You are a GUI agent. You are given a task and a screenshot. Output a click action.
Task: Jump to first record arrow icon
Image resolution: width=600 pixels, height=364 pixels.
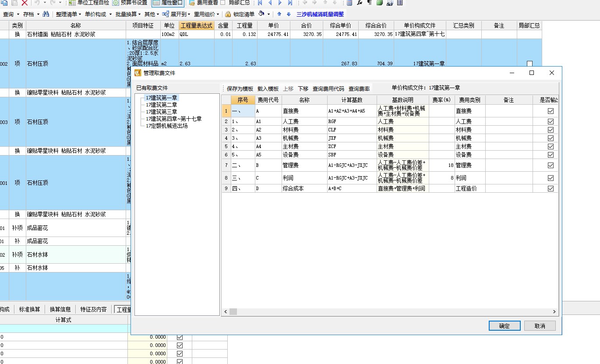(x=260, y=3)
